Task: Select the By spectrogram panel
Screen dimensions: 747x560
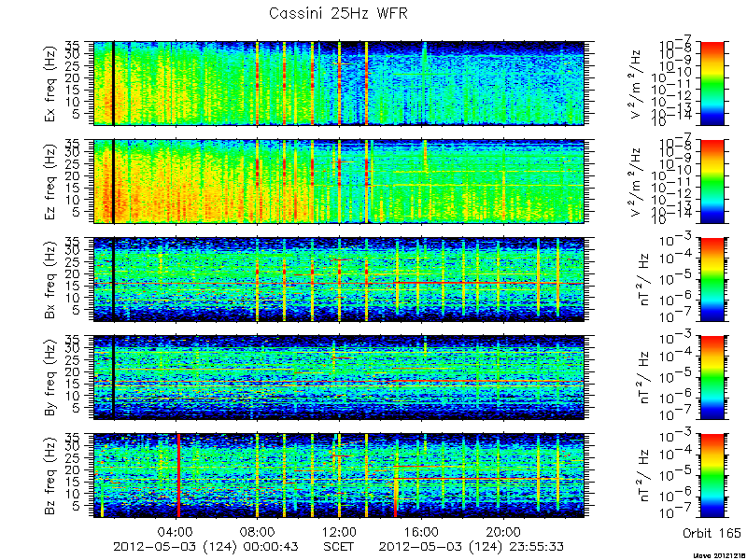Action: coord(339,378)
